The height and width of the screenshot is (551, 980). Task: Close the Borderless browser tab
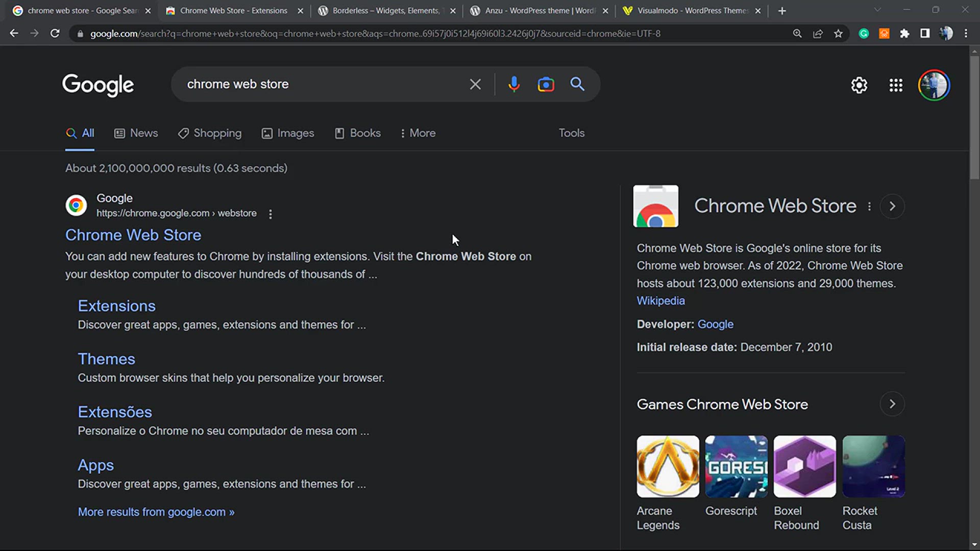point(453,11)
